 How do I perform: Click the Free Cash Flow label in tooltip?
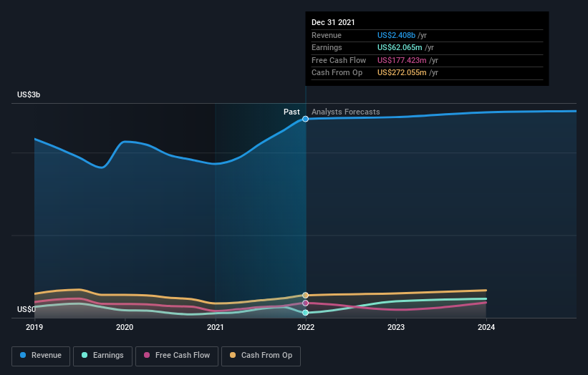pyautogui.click(x=339, y=60)
